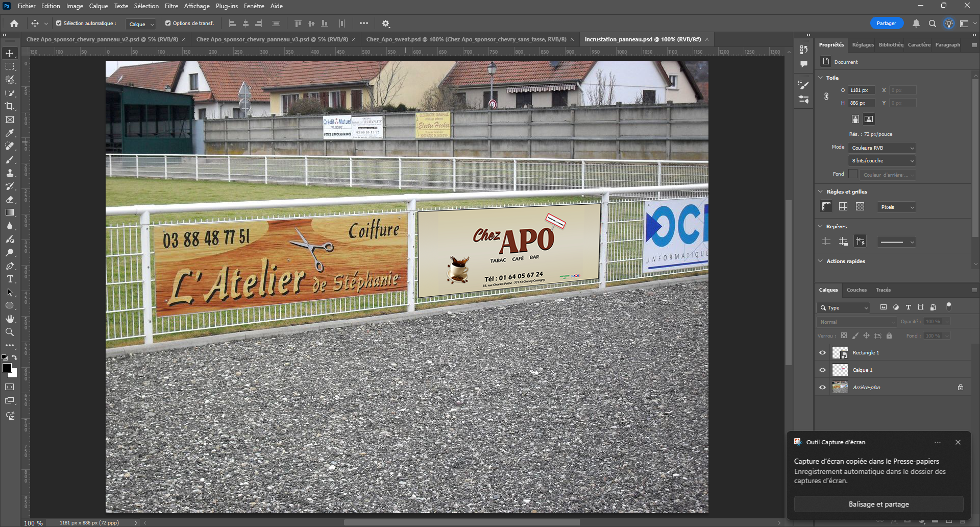Select the Hand tool

[x=10, y=319]
